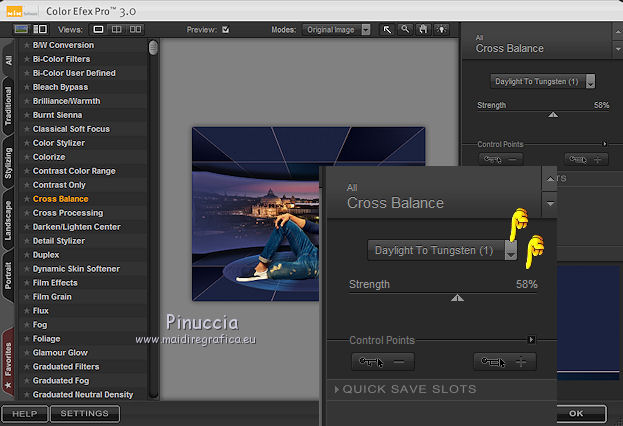Viewport: 623px width, 426px height.
Task: Click the HELP button
Action: click(25, 414)
